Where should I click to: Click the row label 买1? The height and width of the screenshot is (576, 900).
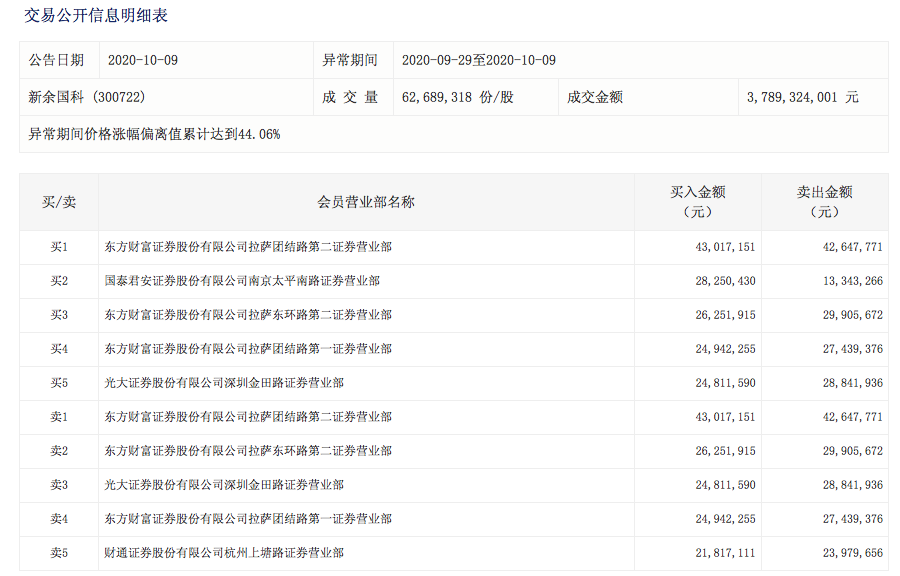[x=59, y=245]
